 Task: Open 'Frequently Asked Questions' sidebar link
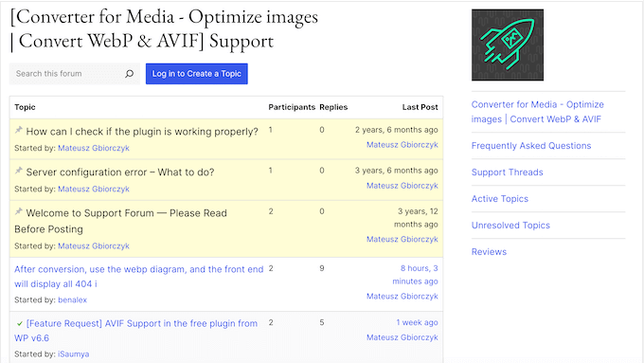click(531, 146)
